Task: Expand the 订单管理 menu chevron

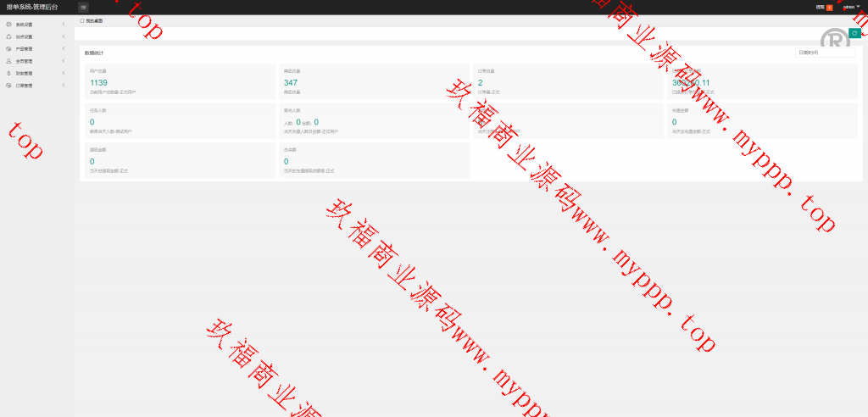Action: coord(64,86)
